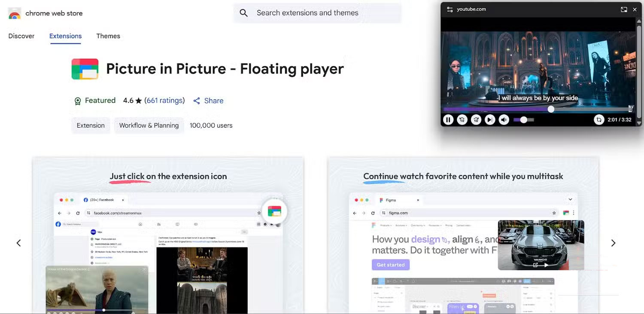Advance to the next screenshot slide
Screen dimensions: 644x314
613,243
